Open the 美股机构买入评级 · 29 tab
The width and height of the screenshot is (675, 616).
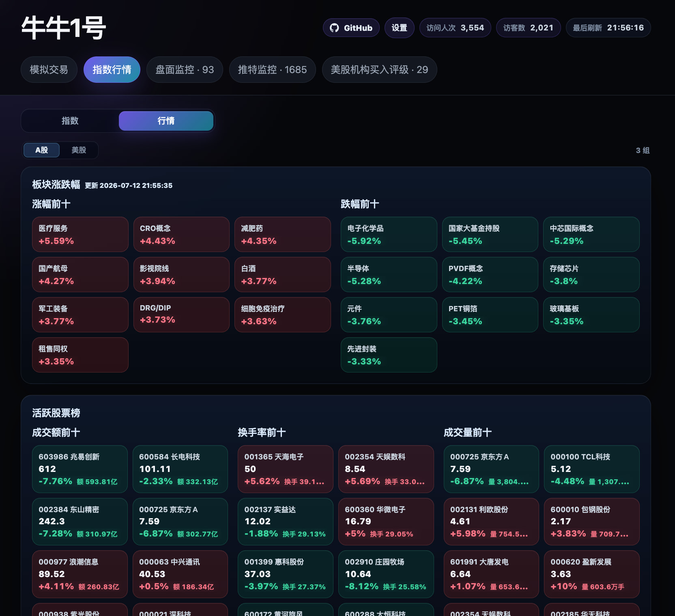tap(380, 70)
